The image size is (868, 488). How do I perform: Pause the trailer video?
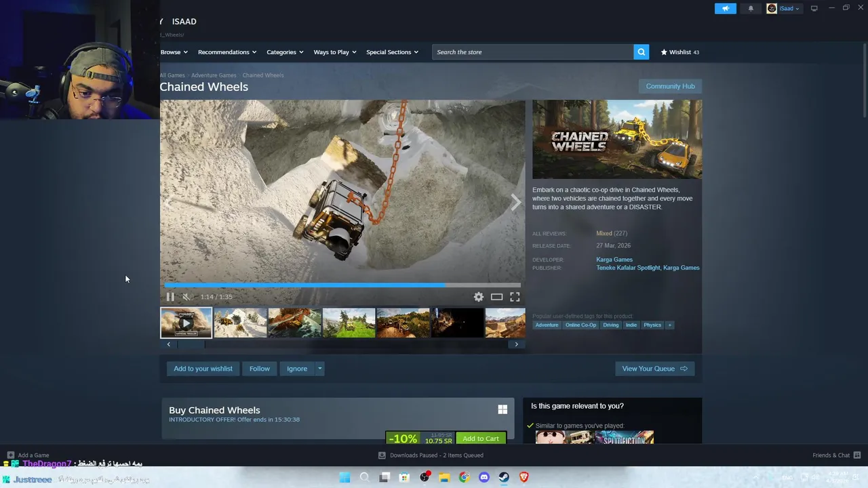(170, 297)
